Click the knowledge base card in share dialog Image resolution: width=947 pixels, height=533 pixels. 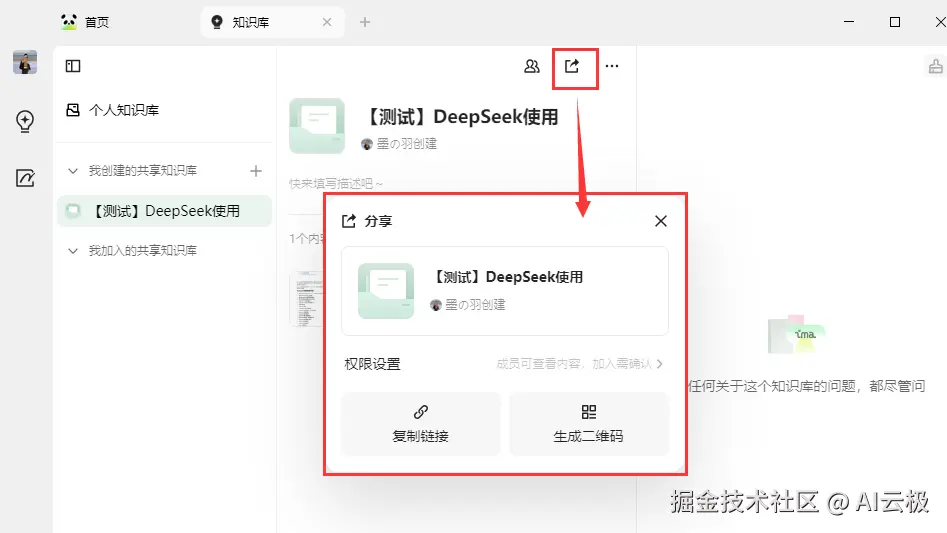[505, 290]
